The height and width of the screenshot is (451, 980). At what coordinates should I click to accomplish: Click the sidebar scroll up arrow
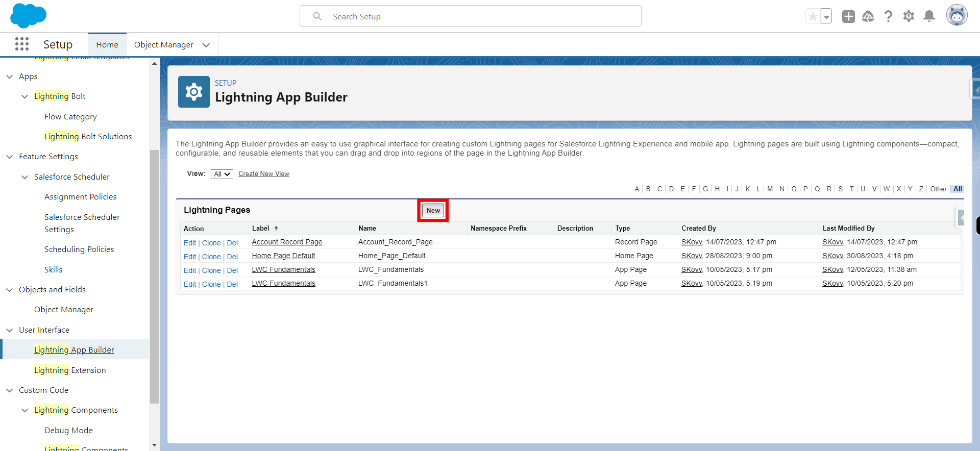(x=154, y=63)
